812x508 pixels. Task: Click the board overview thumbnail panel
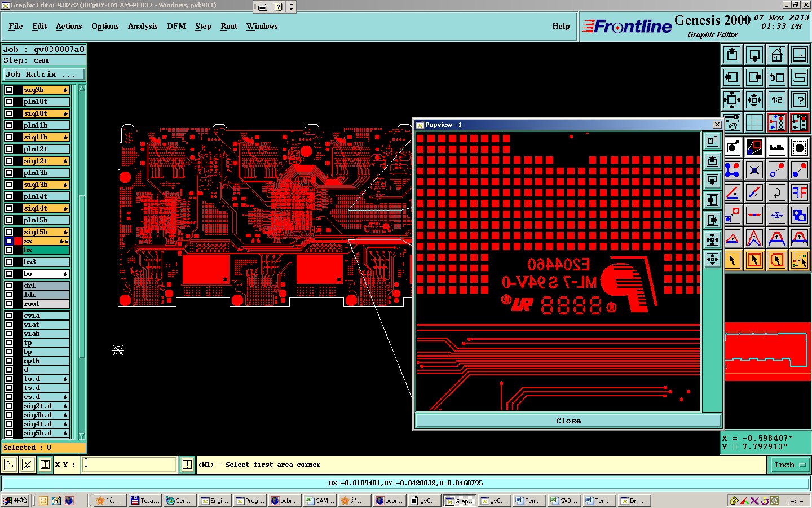[767, 352]
